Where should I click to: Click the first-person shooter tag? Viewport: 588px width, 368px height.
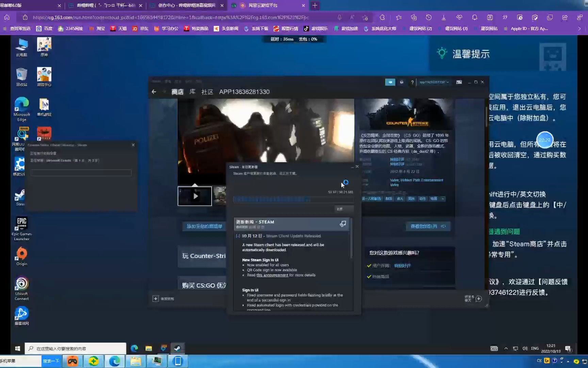pyautogui.click(x=372, y=198)
